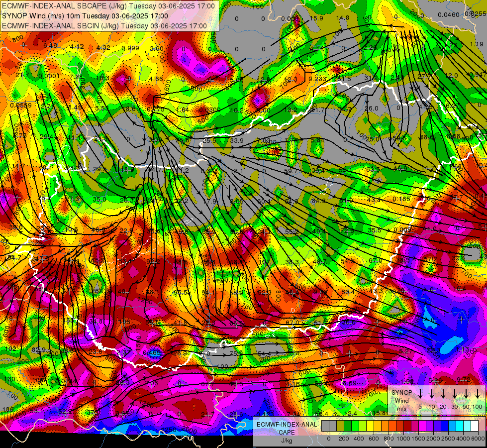The width and height of the screenshot is (487, 448).
Task: Click the ECMWF-INDEX-ANAL CAPE legend title
Action: pos(287,429)
